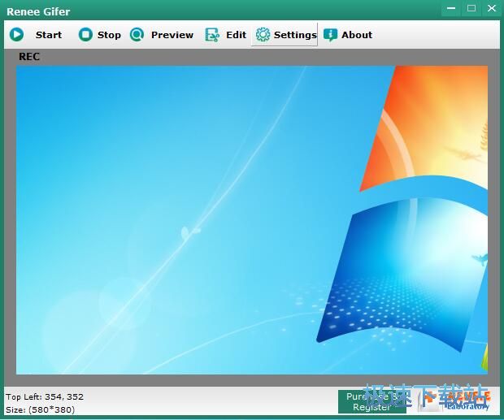
Task: Click the Preview magnifier icon
Action: click(137, 35)
